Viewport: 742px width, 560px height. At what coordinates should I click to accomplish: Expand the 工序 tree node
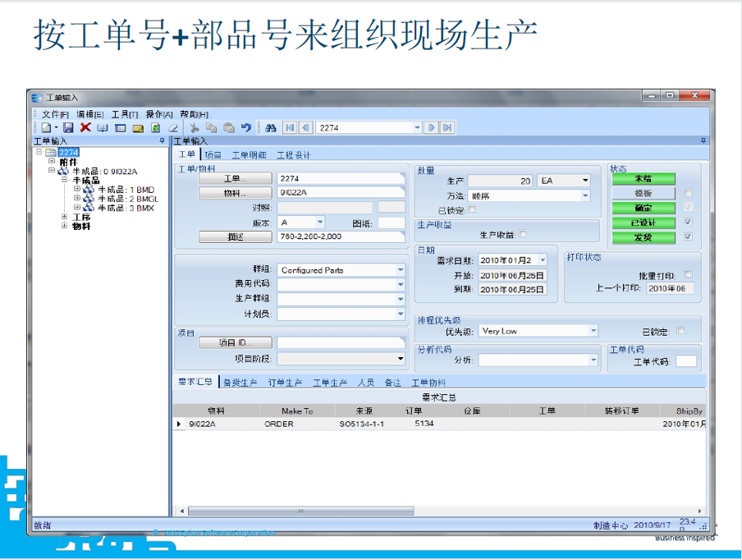tap(65, 217)
